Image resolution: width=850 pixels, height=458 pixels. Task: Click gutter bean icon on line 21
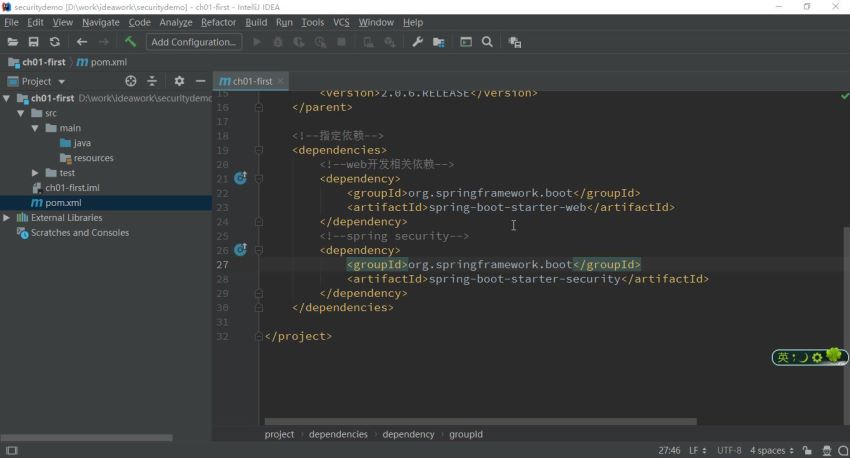point(240,178)
